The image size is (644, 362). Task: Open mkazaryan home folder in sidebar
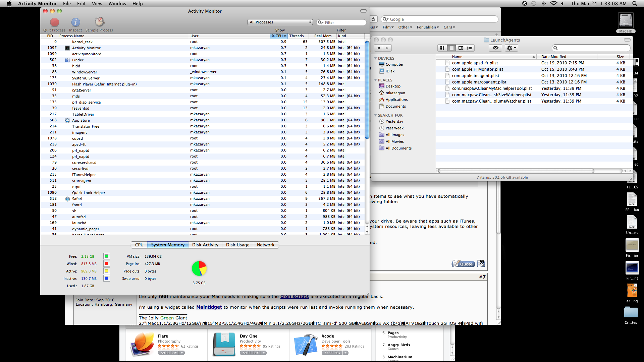coord(395,93)
